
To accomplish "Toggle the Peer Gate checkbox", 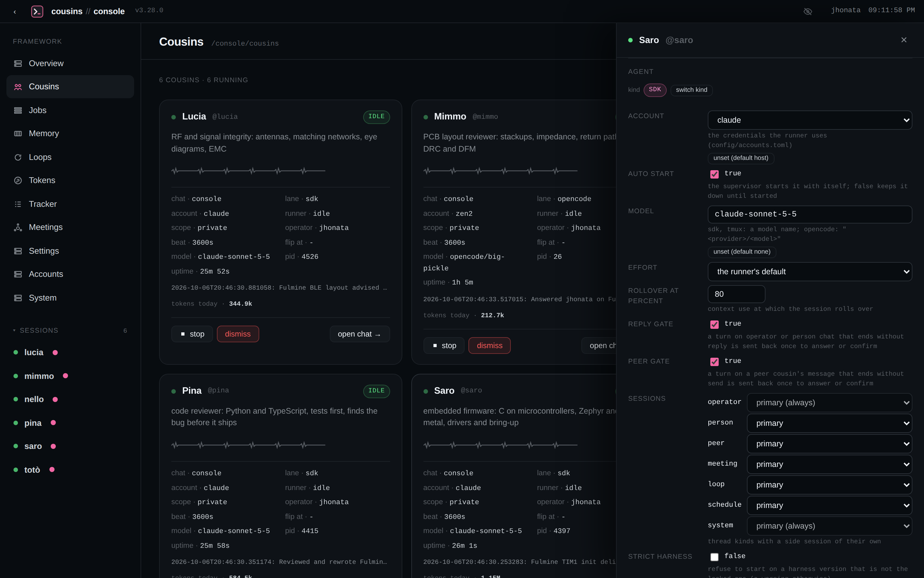I will click(714, 362).
